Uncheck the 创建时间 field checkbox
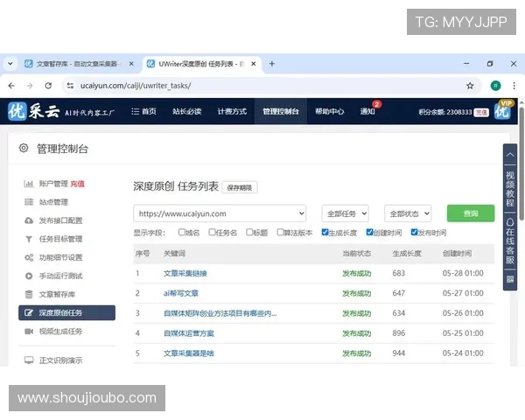This screenshot has width=525, height=420. click(369, 232)
